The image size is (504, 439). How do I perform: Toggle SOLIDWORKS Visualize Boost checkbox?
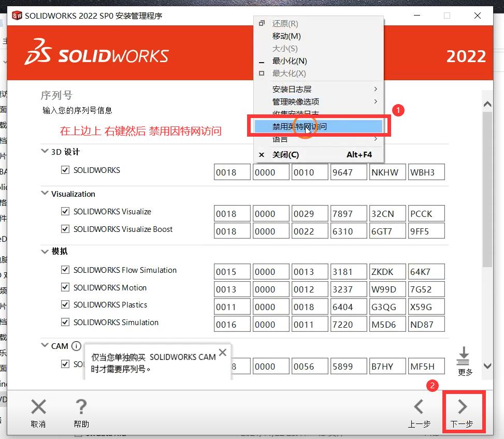[x=65, y=229]
